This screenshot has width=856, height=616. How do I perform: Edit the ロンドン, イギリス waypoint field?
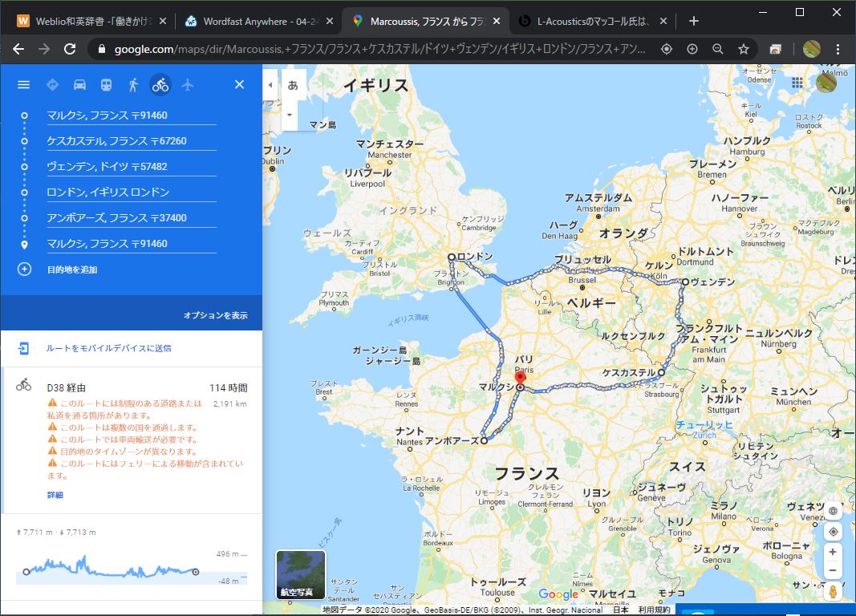click(x=131, y=192)
